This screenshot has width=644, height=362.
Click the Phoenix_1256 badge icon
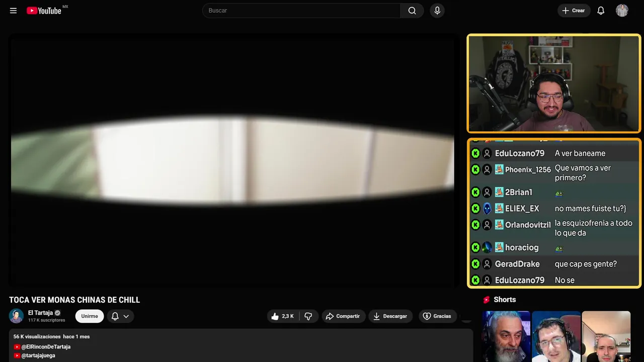point(499,169)
